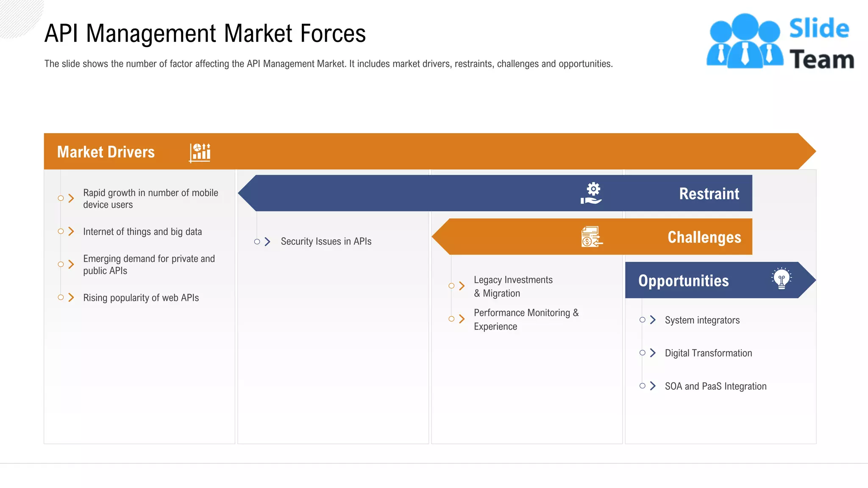This screenshot has width=868, height=488.
Task: Click orange chevron beside Rapid growth in mobile
Action: click(x=71, y=198)
